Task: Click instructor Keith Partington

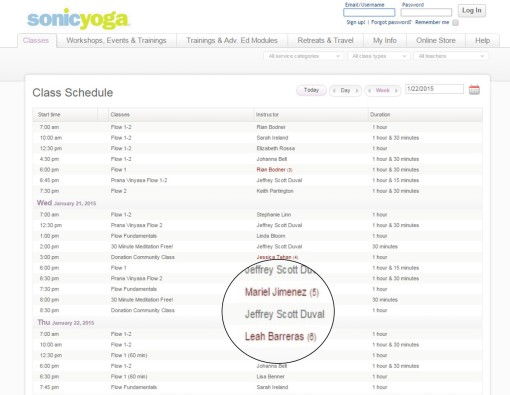Action: 275,191
